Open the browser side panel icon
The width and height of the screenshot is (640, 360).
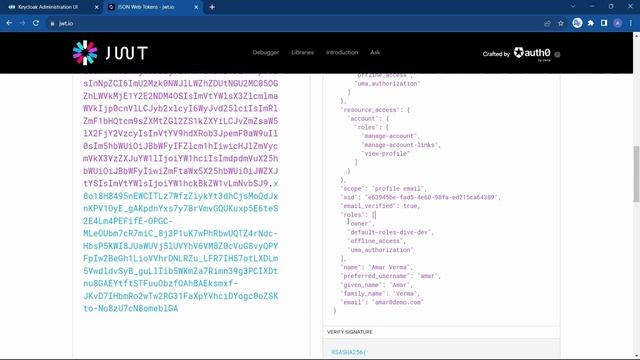coord(604,23)
